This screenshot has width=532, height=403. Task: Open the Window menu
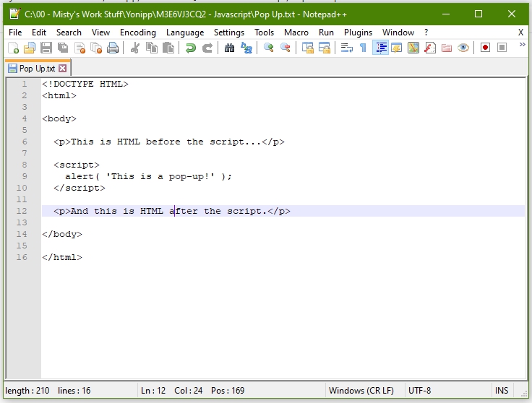point(398,32)
